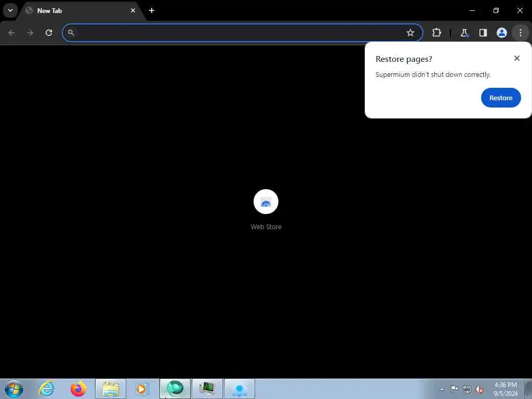532x399 pixels.
Task: Select the Supermium taskbar button
Action: (x=175, y=389)
